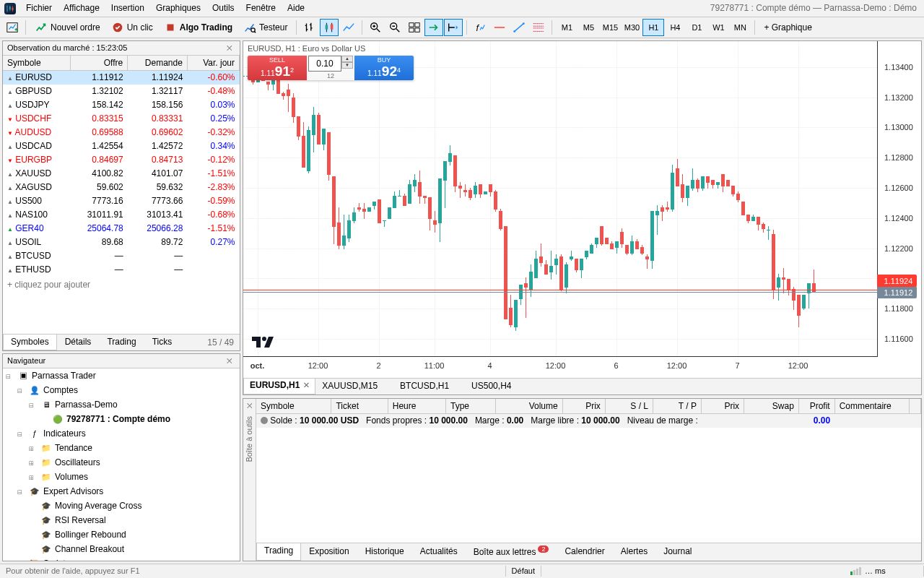Switch to the H4 timeframe
The width and height of the screenshot is (924, 578).
pos(675,27)
